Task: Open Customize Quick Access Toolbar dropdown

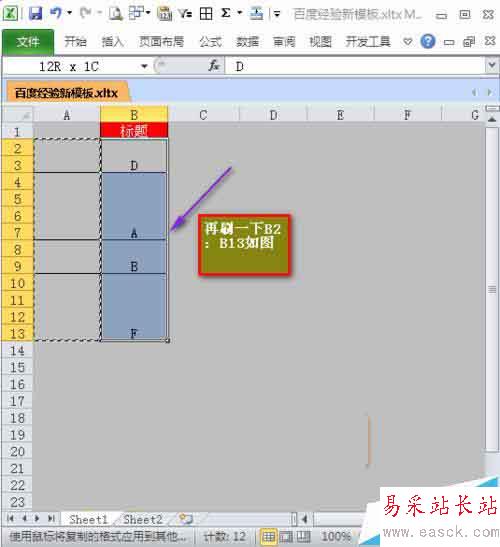Action: tap(277, 14)
